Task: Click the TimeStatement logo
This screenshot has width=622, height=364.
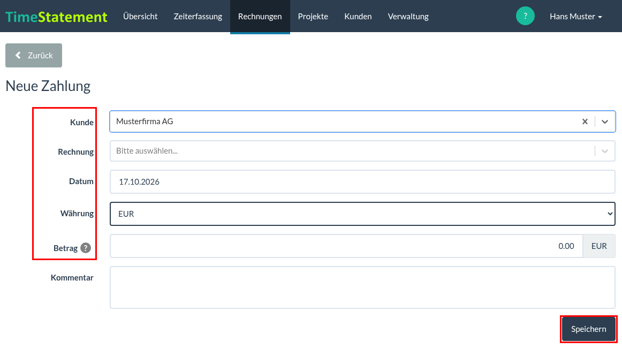Action: click(x=56, y=17)
